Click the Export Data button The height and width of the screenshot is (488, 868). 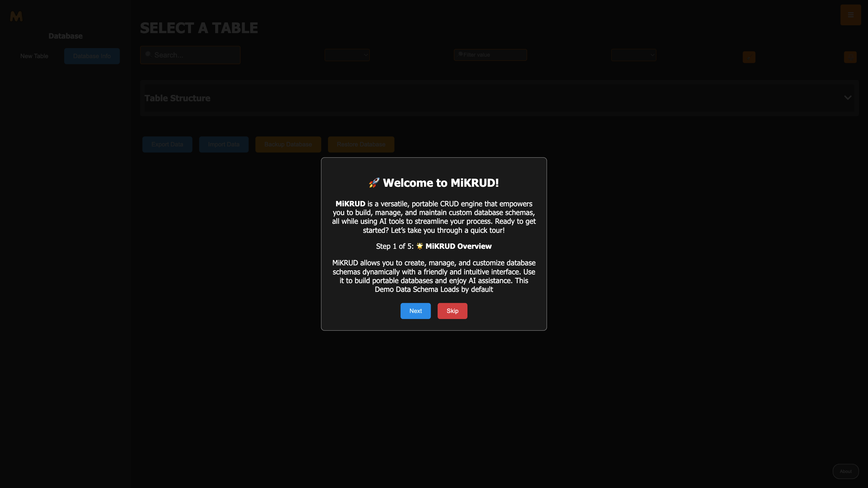[167, 145]
